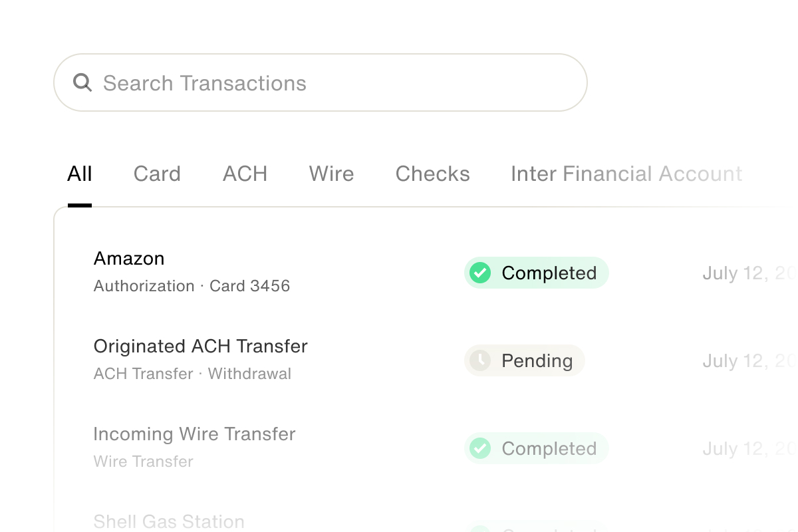Focus the Search Transactions input field
Viewport: 798px width, 532px height.
pyautogui.click(x=332, y=83)
